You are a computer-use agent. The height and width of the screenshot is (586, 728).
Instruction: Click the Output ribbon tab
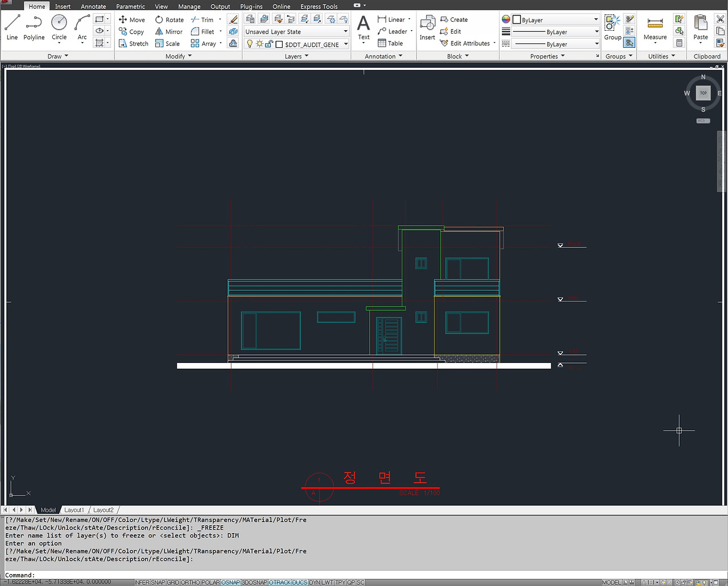pos(220,7)
